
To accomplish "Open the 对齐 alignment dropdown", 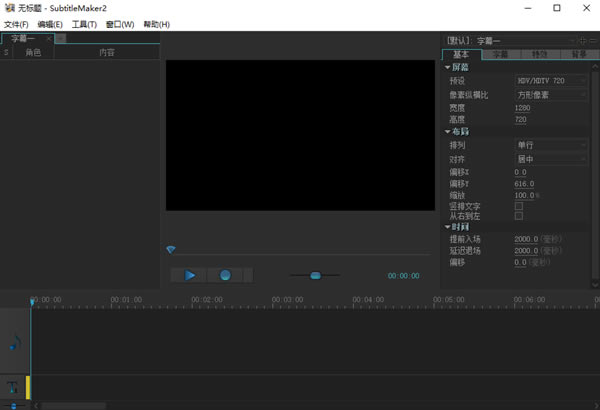I will click(551, 159).
